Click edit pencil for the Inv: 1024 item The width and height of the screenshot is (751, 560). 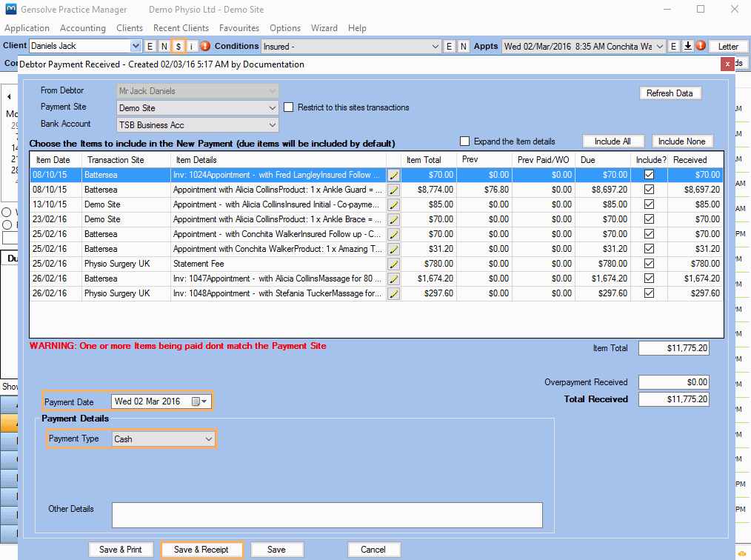[x=393, y=175]
